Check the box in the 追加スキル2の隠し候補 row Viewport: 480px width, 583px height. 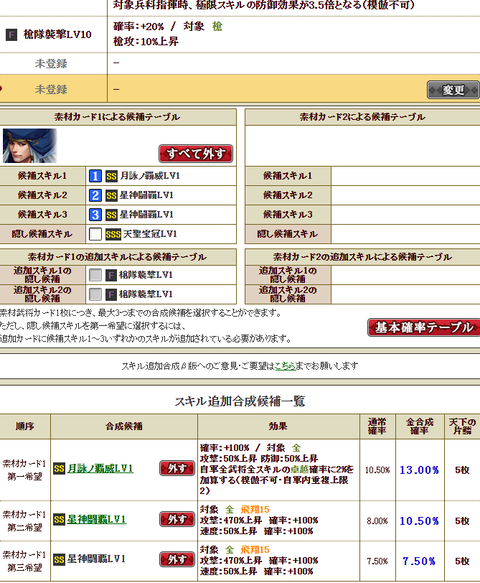(95, 294)
